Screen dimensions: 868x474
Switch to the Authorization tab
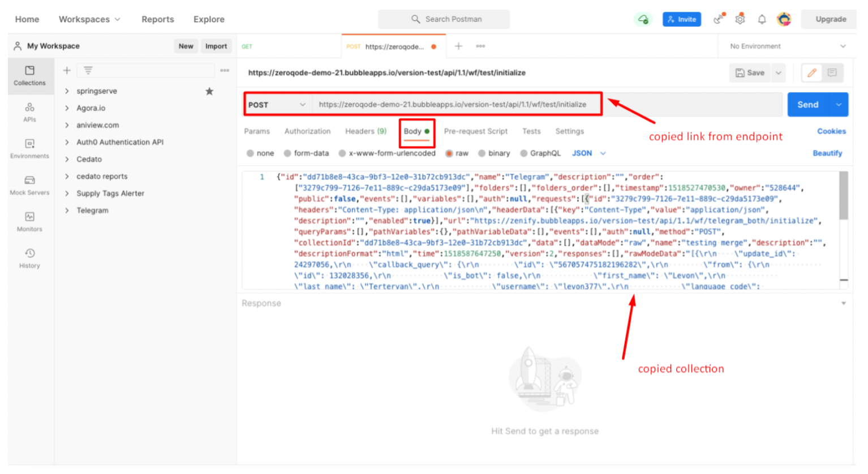coord(307,131)
